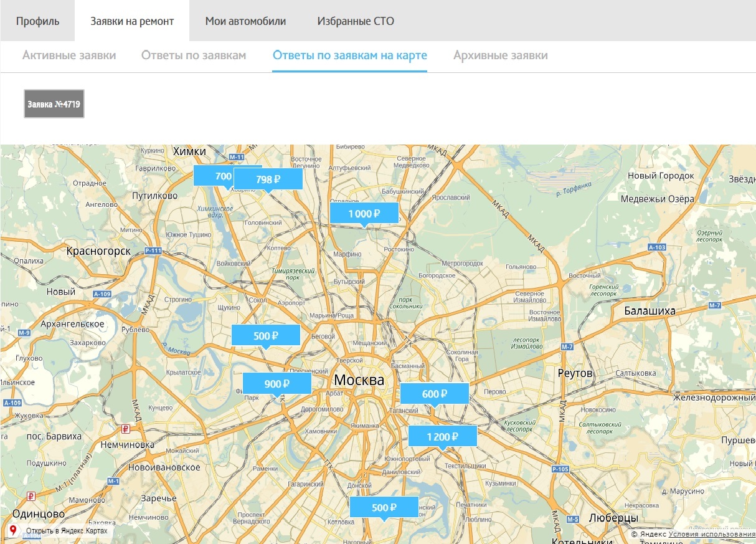Click the partially hidden 700 price marker
The image size is (756, 544).
pyautogui.click(x=213, y=176)
